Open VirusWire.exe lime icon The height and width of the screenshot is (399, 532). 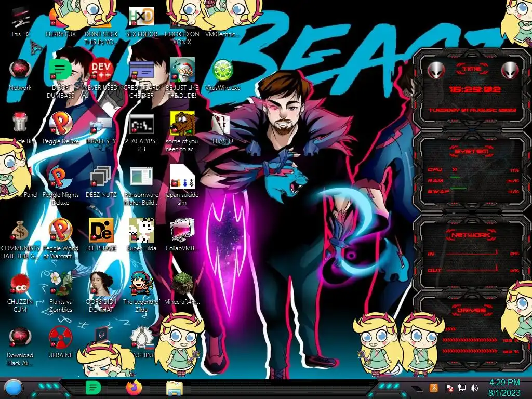click(x=222, y=75)
